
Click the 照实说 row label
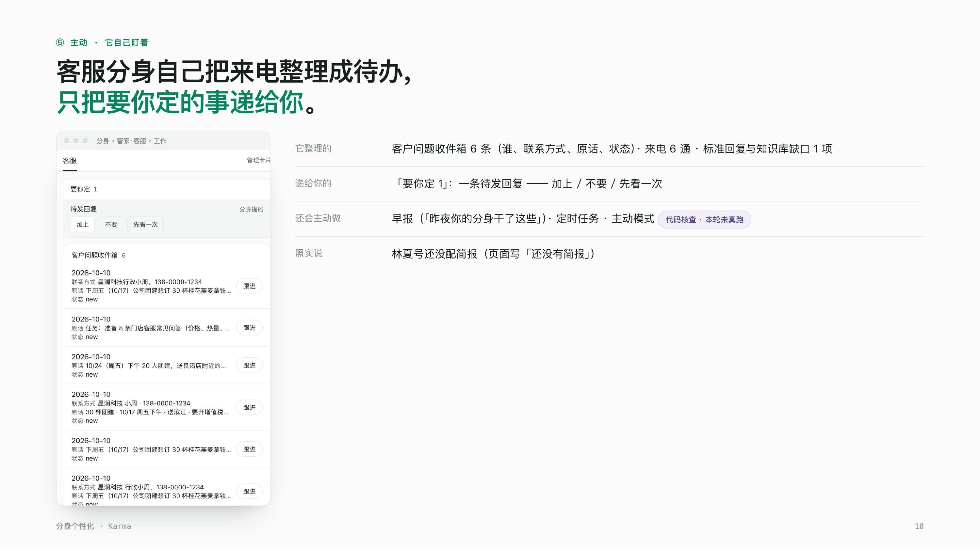click(308, 253)
